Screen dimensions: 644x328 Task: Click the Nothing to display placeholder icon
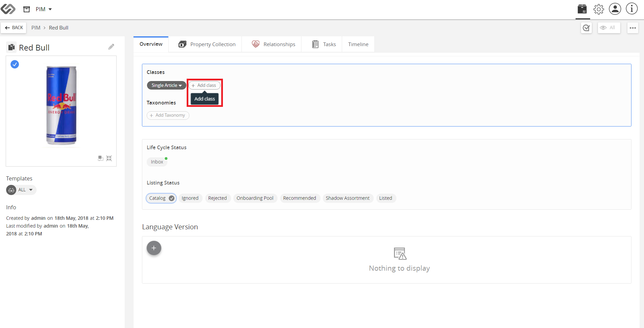pyautogui.click(x=400, y=254)
